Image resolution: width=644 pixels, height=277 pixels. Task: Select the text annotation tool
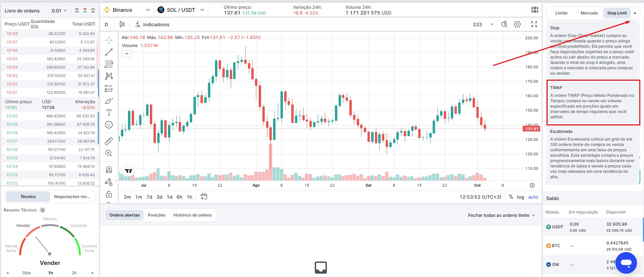pyautogui.click(x=109, y=113)
